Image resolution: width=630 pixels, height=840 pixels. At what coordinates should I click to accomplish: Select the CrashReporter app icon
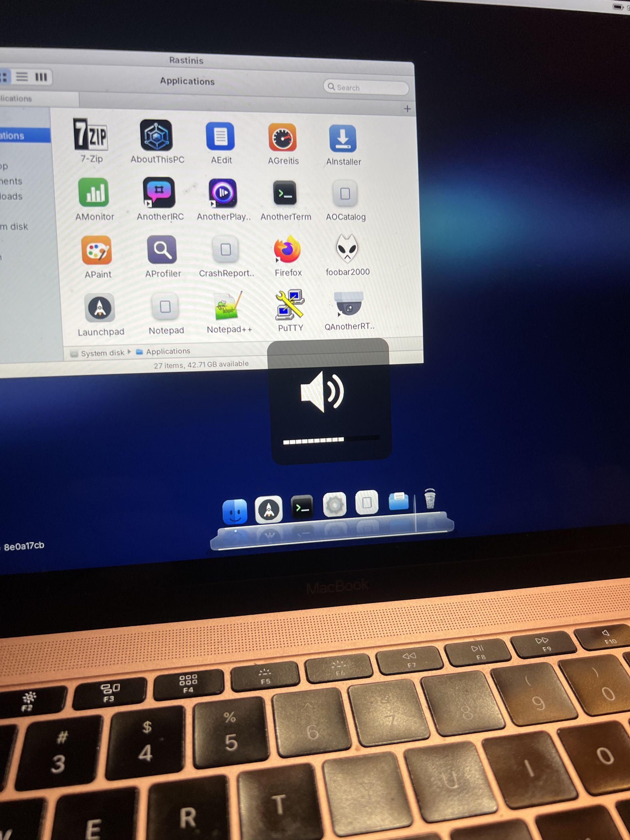[x=226, y=249]
